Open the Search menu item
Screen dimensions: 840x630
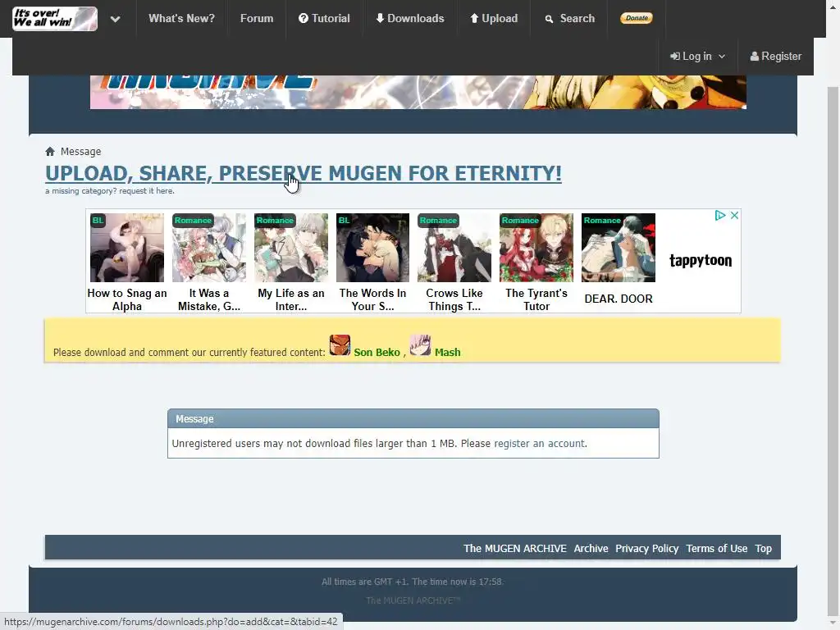569,18
